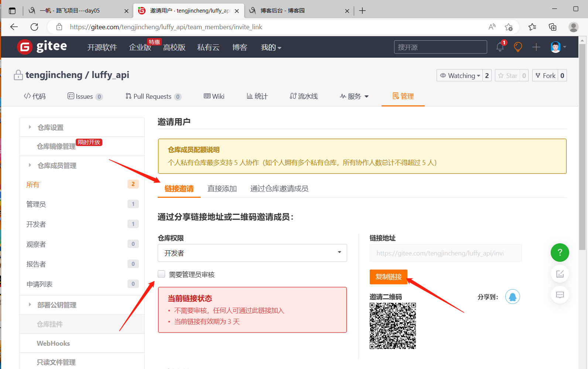Image resolution: width=588 pixels, height=369 pixels.
Task: Select 观察者 in the sidebar
Action: (82, 244)
